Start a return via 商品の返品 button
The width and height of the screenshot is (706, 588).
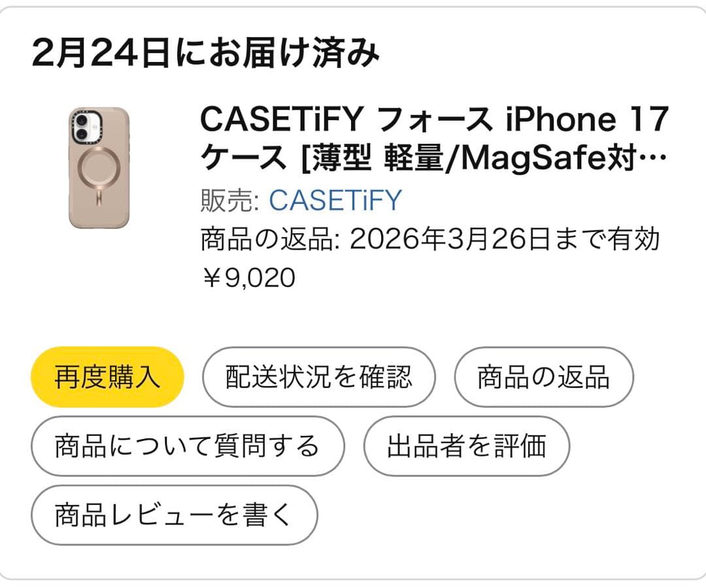[543, 376]
